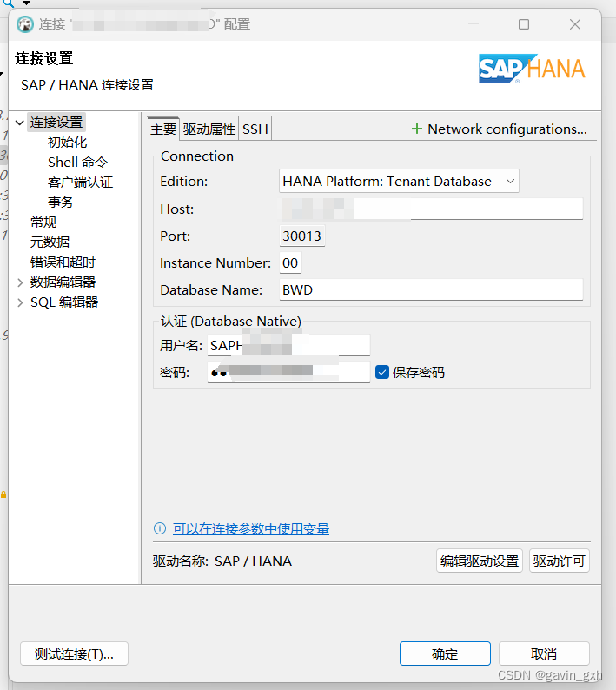Confirm with the 确定 button

[445, 654]
